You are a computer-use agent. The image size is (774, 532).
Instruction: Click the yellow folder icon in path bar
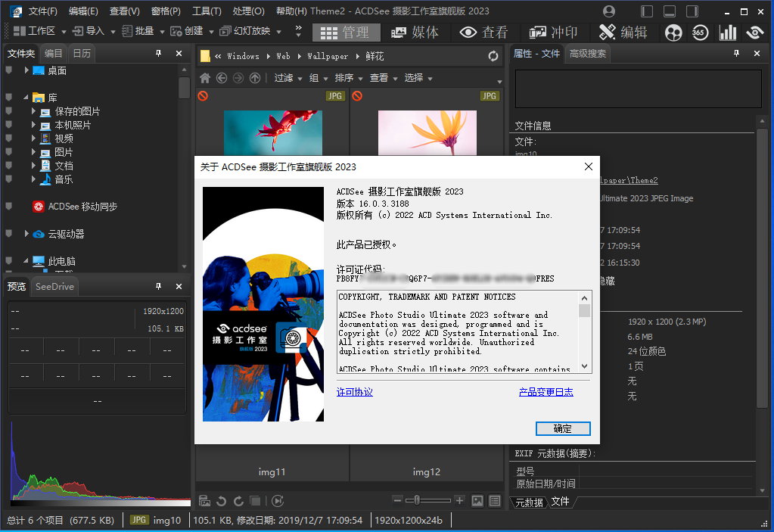click(x=205, y=56)
